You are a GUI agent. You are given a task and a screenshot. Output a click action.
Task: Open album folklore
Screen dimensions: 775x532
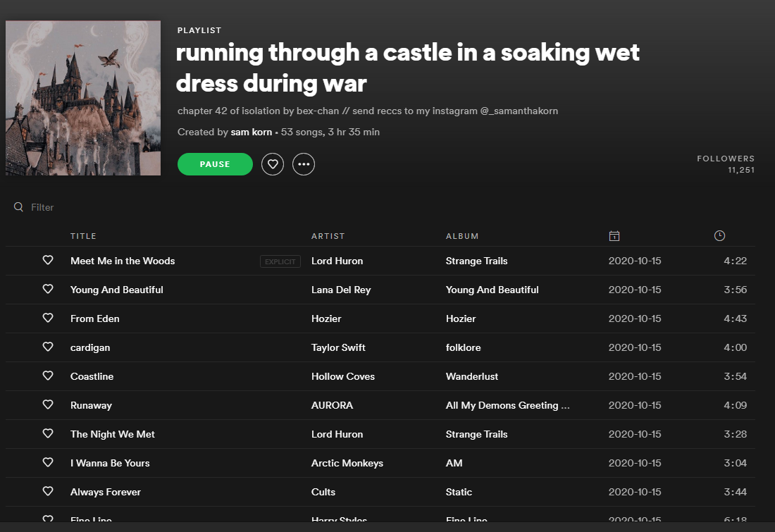[x=463, y=347]
